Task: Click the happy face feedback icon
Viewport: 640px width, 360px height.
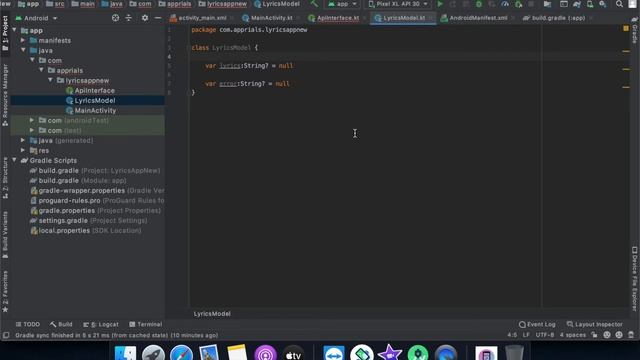Action: pyautogui.click(x=607, y=335)
